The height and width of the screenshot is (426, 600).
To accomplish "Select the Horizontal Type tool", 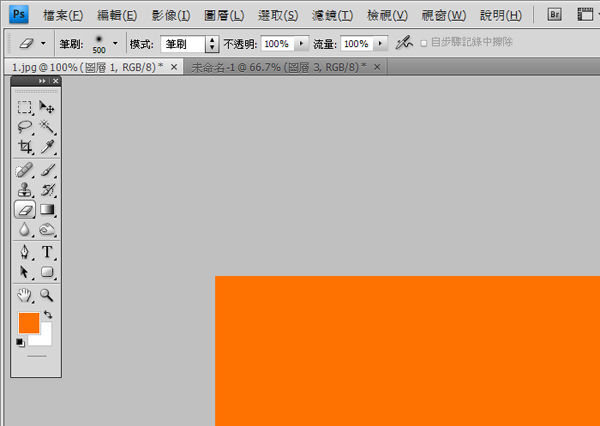I will pyautogui.click(x=47, y=252).
